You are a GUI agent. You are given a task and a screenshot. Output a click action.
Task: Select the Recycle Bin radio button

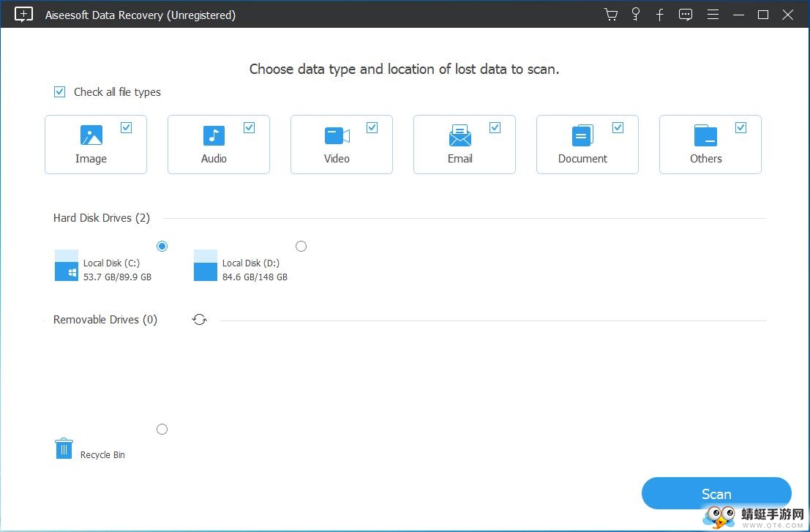162,430
